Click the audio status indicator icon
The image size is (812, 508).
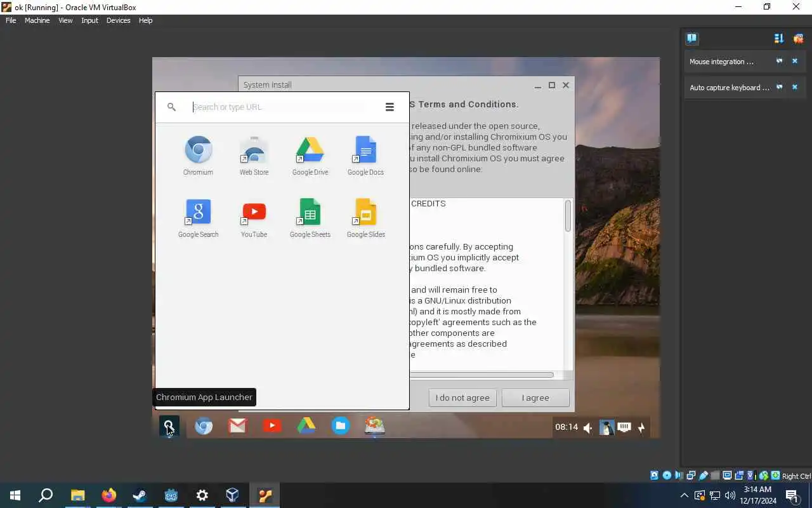679,476
